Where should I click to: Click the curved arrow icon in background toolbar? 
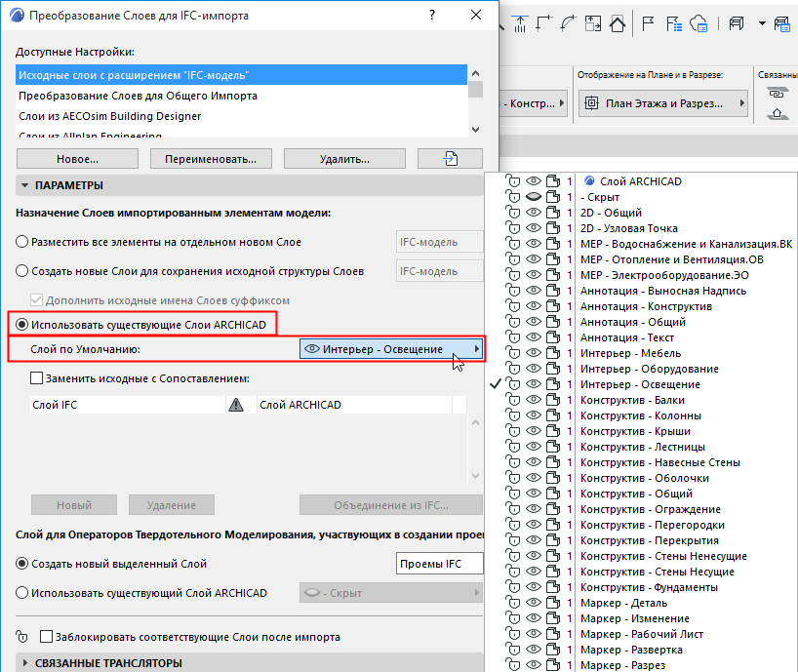pos(568,23)
